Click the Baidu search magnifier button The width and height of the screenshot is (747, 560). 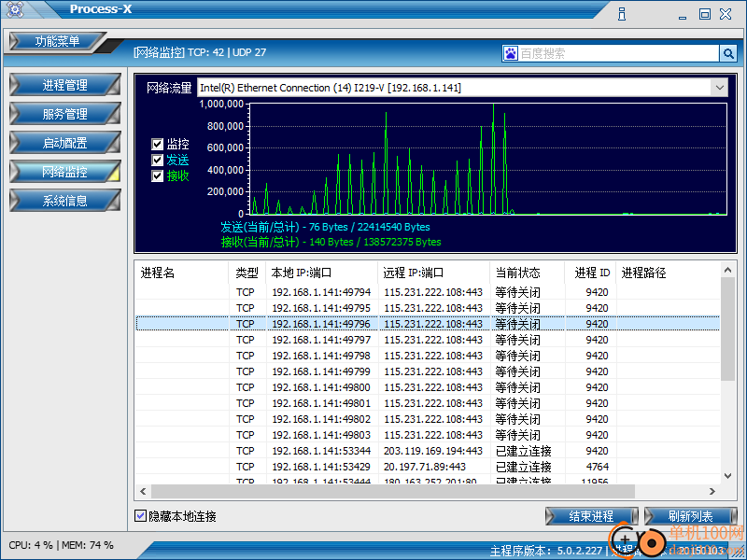(728, 53)
